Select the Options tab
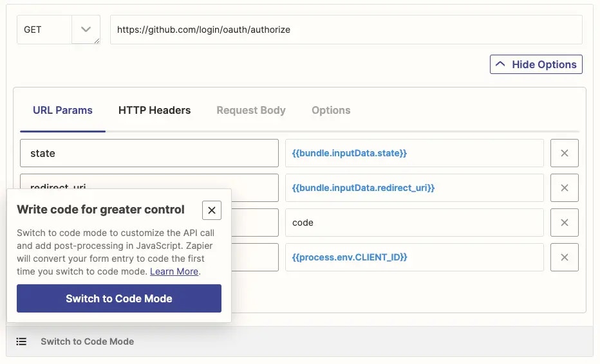This screenshot has height=364, width=600. 331,110
